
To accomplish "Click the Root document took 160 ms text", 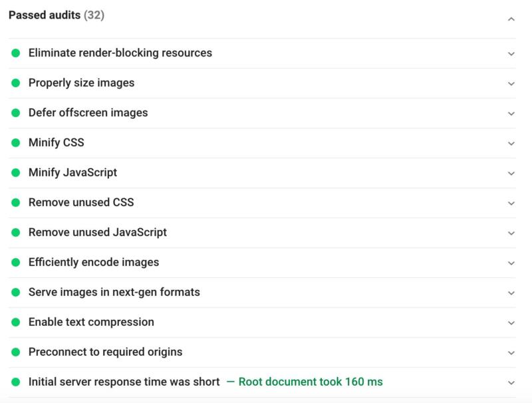I will click(x=311, y=382).
